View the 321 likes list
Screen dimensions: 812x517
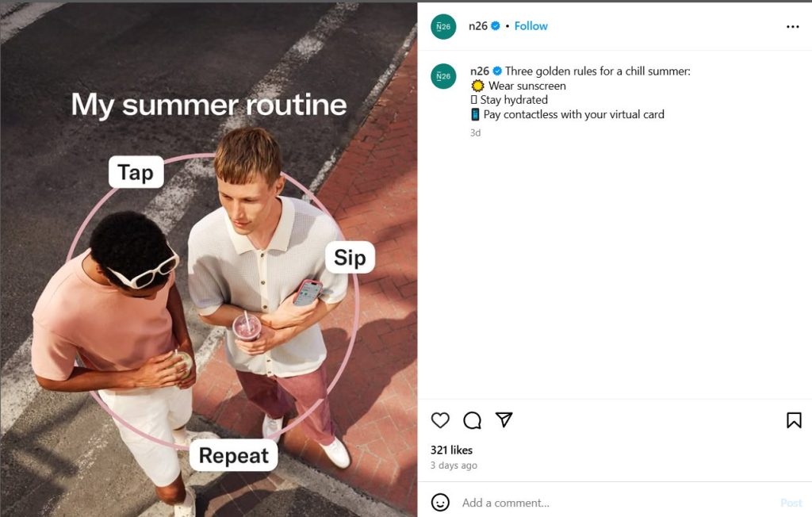(451, 450)
